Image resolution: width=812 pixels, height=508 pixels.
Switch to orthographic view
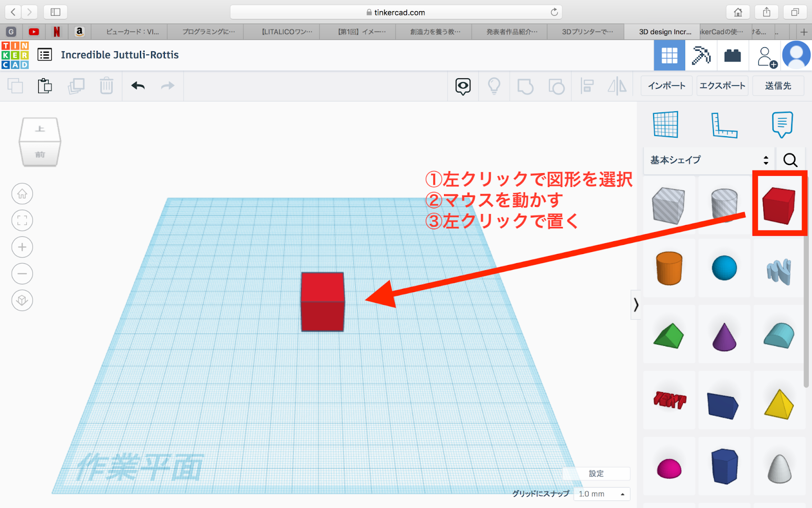tap(22, 300)
